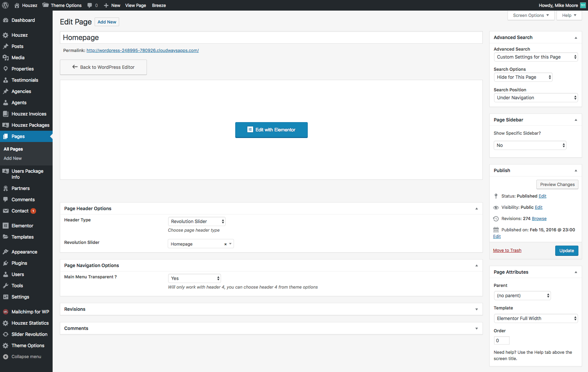Open the page permalink URL

[143, 50]
